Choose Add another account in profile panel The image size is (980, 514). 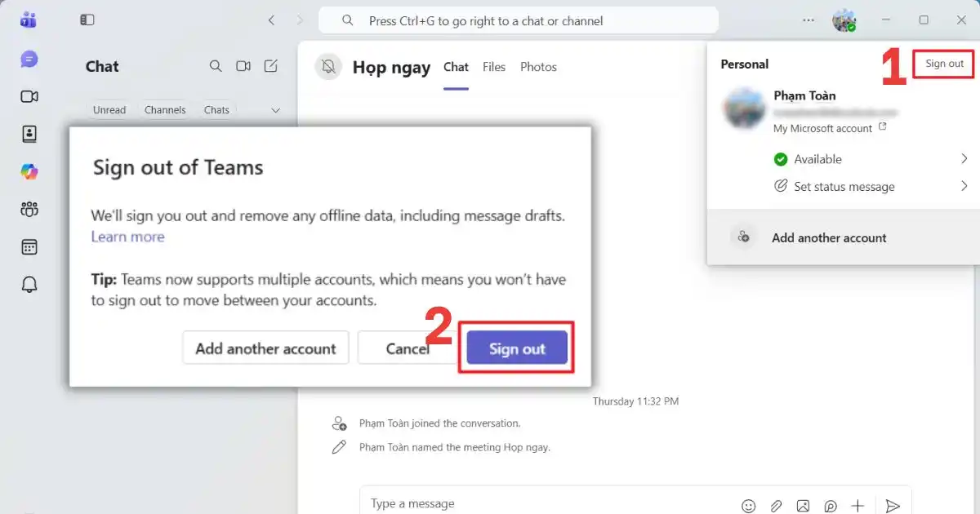pos(844,237)
